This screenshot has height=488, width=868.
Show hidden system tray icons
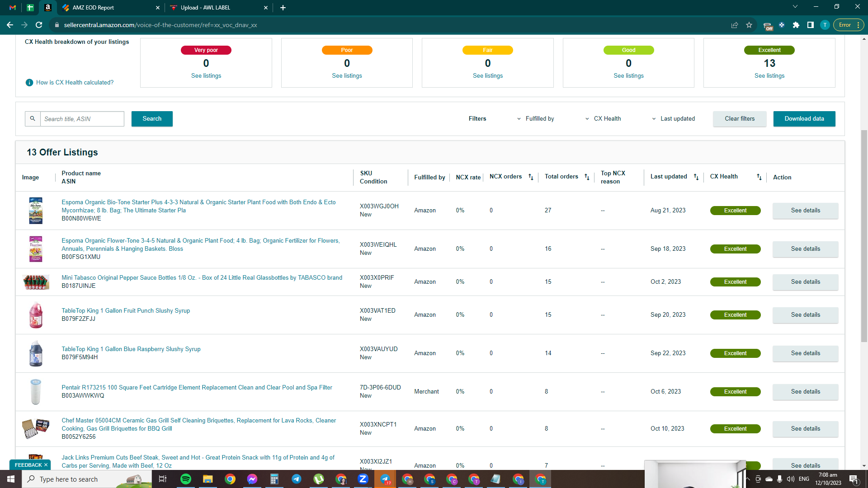747,479
